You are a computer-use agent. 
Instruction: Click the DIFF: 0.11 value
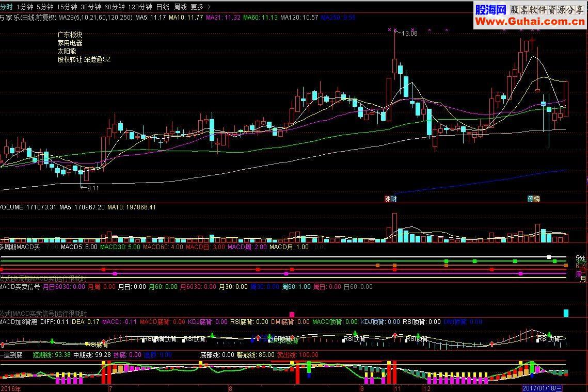pyautogui.click(x=54, y=321)
